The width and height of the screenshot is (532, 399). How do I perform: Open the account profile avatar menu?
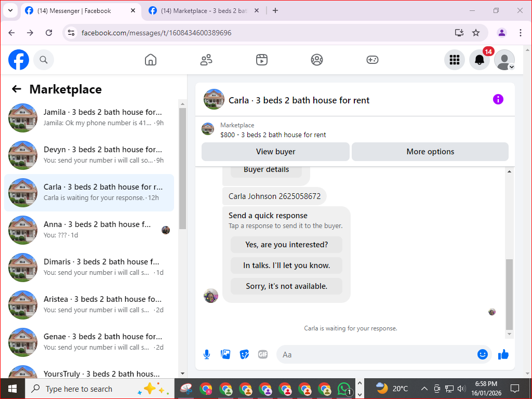[504, 60]
